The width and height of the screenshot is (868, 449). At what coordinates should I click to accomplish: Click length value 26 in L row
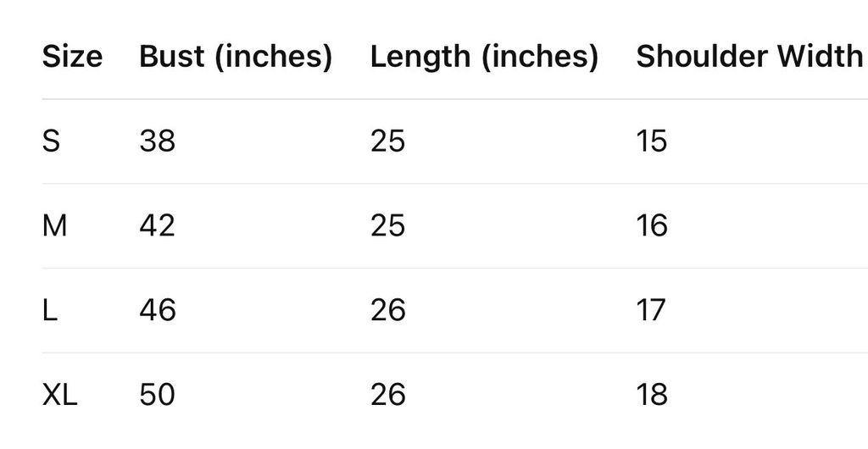point(388,310)
